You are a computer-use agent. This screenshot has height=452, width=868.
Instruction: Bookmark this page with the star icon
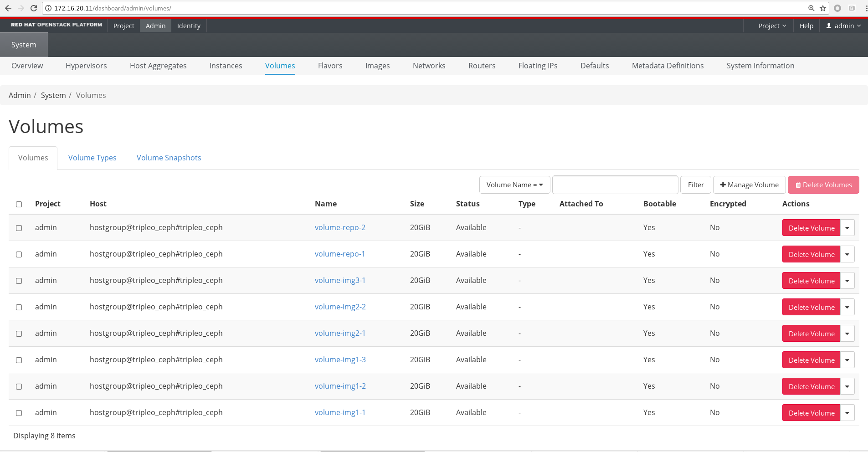tap(823, 8)
